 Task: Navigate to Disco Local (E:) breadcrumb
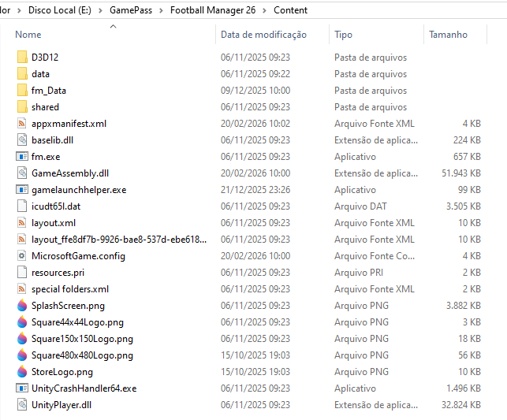60,10
